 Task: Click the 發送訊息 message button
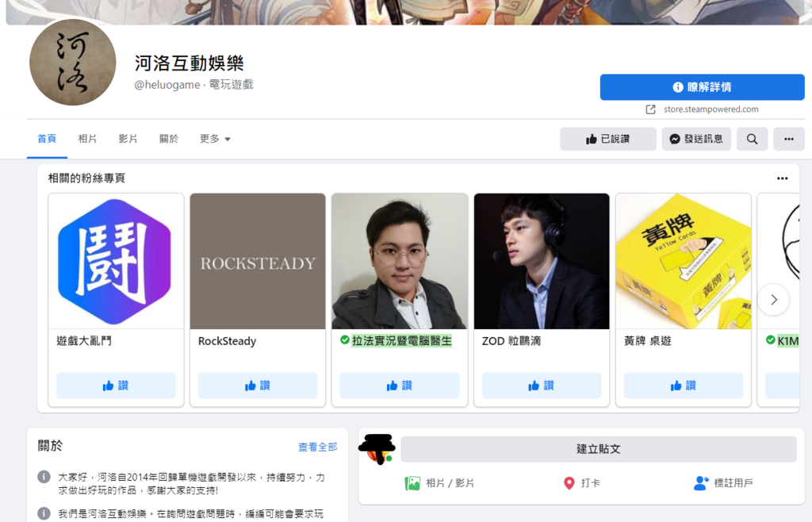pos(696,139)
